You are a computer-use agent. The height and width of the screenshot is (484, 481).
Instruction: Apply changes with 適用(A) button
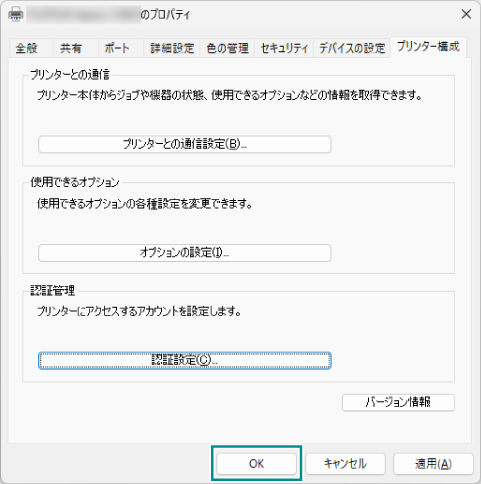click(x=433, y=463)
